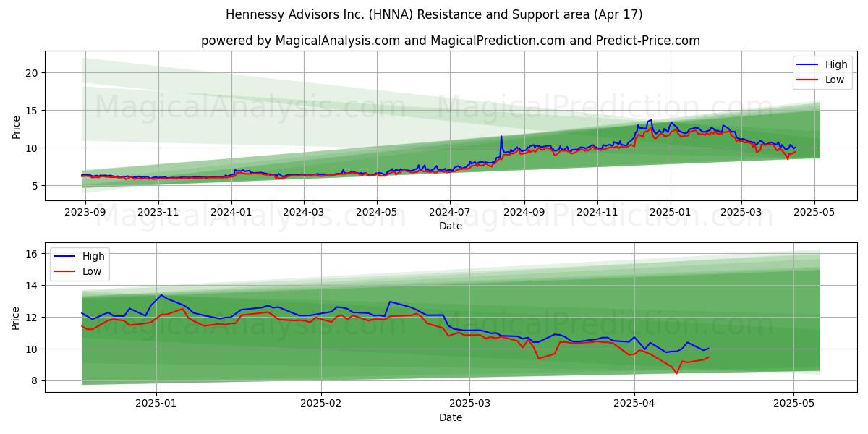
Task: Click the April 2025 low dip on bottom chart
Action: 676,372
